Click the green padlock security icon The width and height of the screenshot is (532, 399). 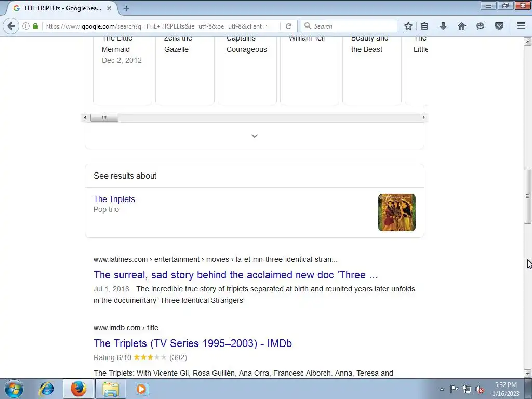[35, 26]
